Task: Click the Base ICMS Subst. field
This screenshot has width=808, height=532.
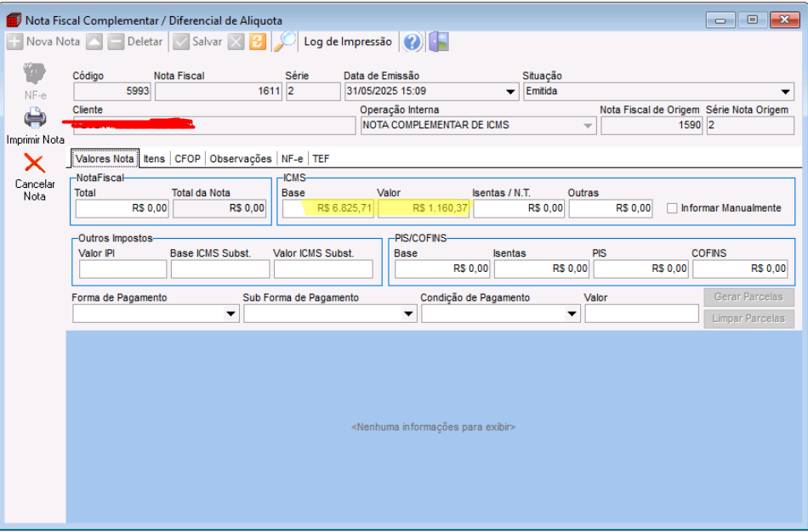Action: (x=220, y=269)
